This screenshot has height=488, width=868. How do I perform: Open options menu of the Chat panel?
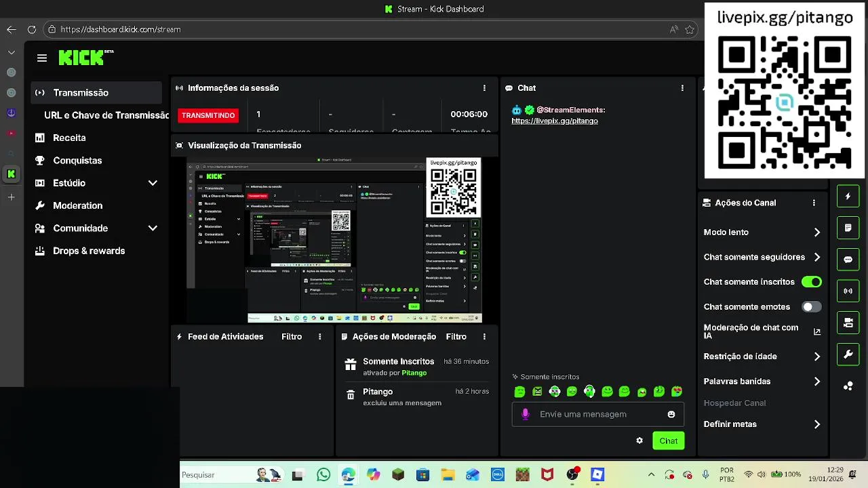682,88
